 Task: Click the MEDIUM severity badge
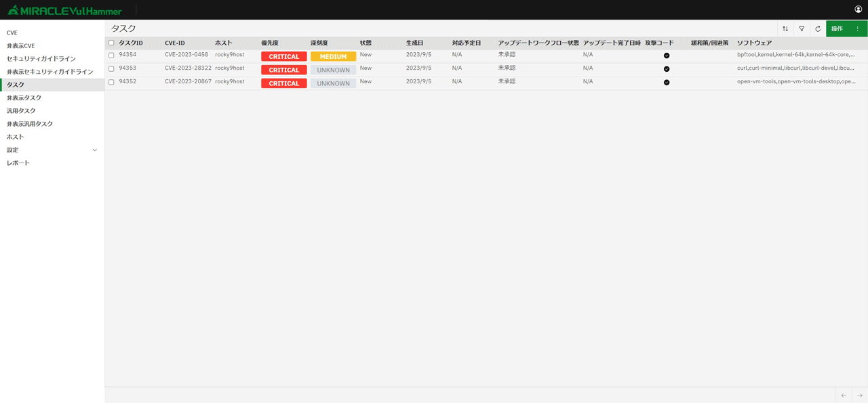coord(333,57)
